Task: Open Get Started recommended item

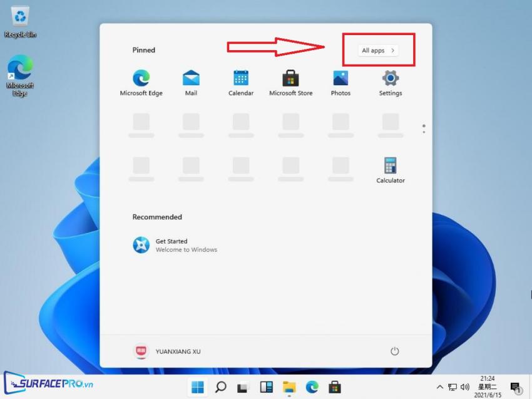Action: (x=175, y=245)
